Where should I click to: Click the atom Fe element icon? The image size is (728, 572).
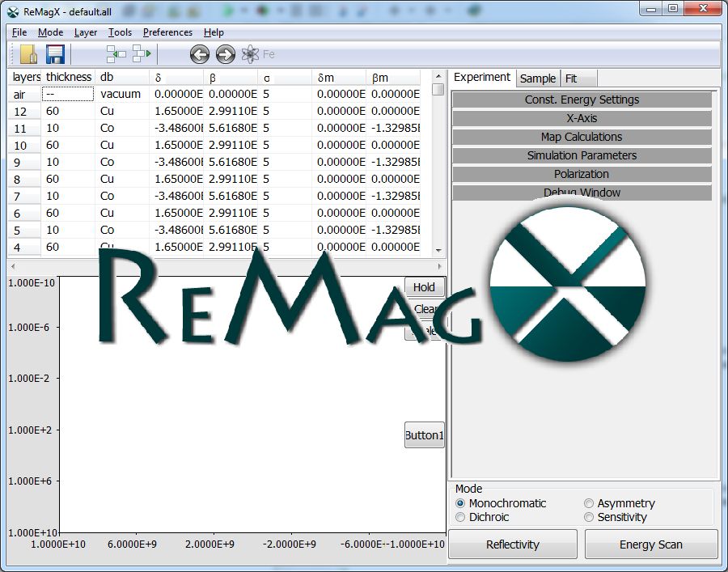[251, 54]
